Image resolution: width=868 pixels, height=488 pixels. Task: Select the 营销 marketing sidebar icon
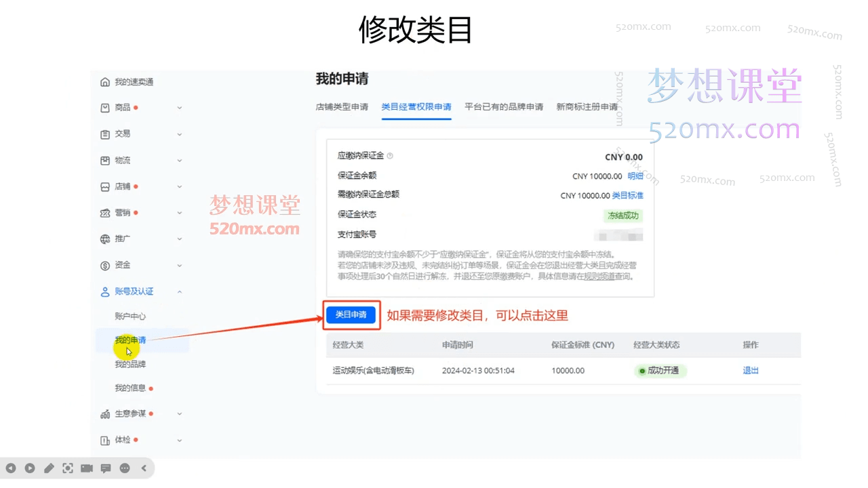[105, 213]
